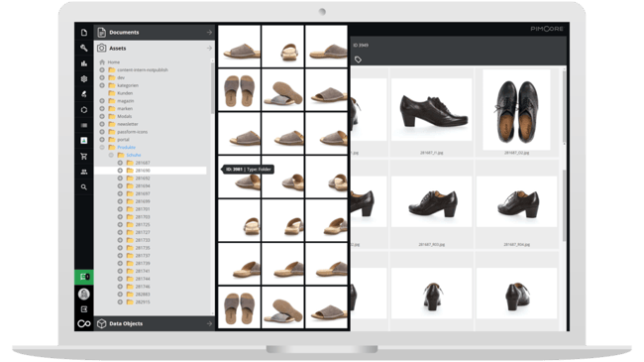Collapse the Schuhe folder
Viewport: 644px width, 362px height.
click(x=111, y=155)
